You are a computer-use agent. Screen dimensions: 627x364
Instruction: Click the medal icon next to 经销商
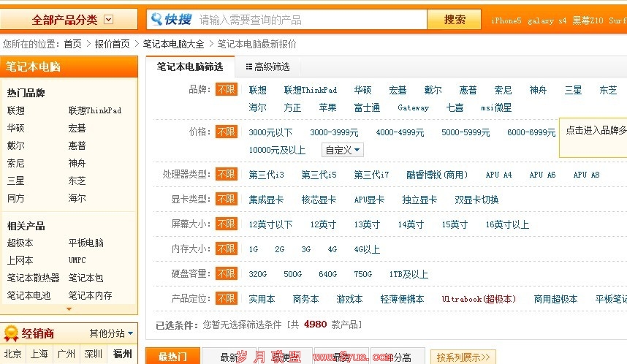click(11, 334)
